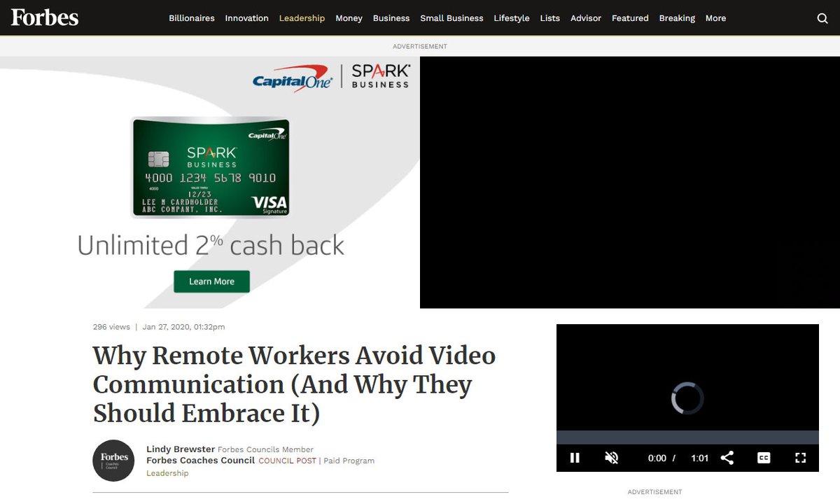The height and width of the screenshot is (504, 840).
Task: Open the Money menu
Action: click(349, 18)
